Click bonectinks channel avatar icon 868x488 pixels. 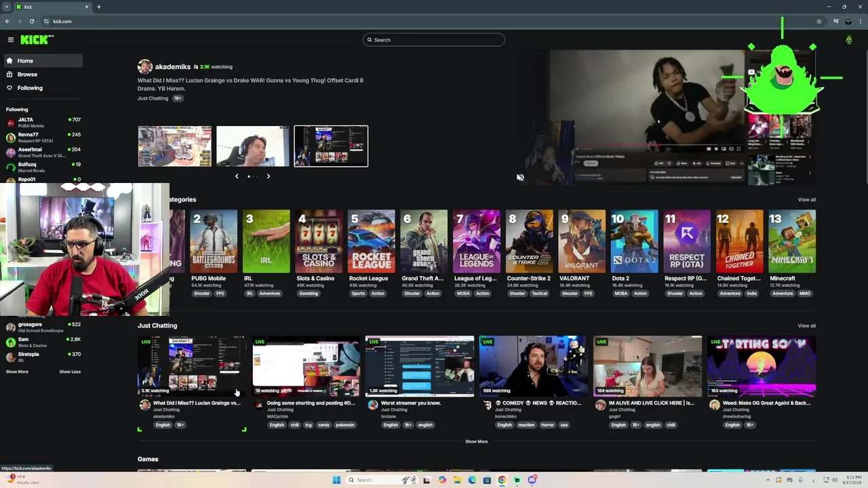(x=487, y=405)
